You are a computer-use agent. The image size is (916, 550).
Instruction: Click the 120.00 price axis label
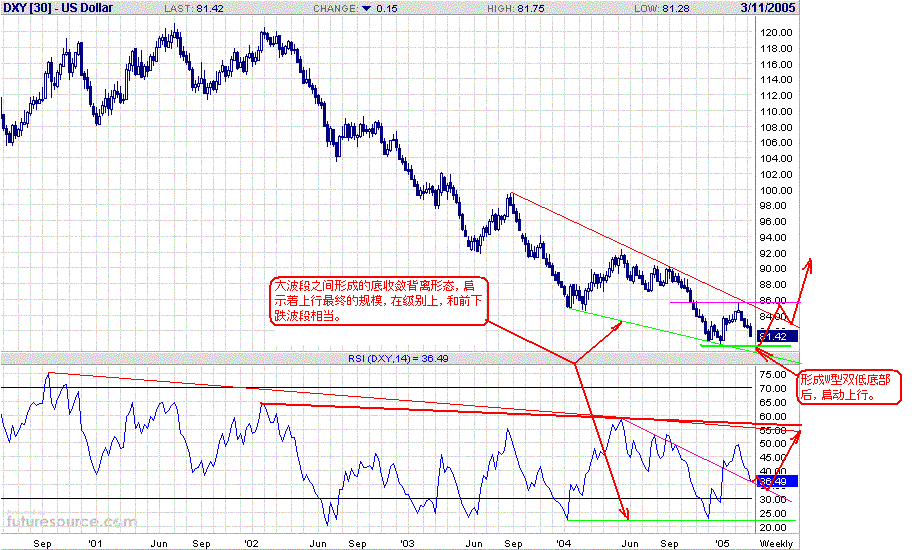click(x=776, y=33)
